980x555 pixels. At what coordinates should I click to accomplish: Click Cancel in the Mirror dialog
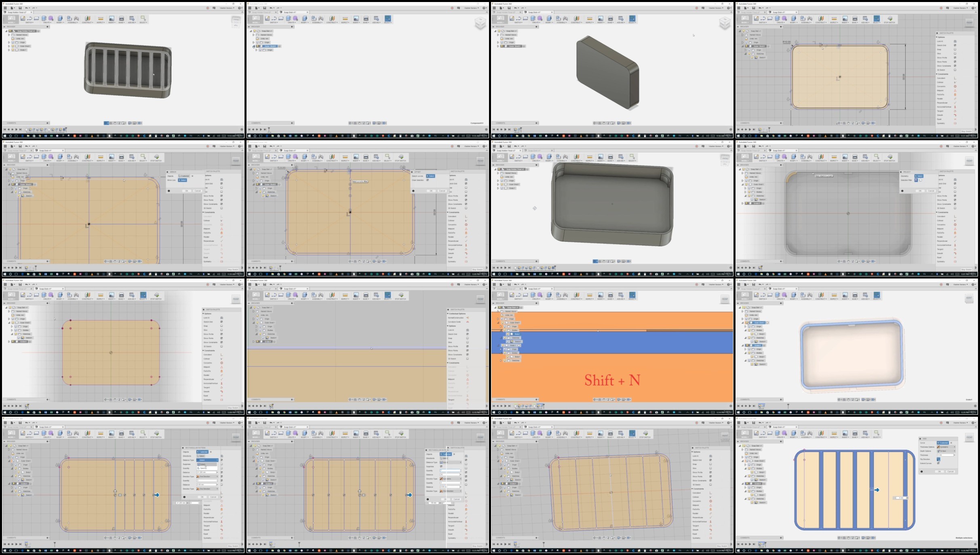(198, 191)
